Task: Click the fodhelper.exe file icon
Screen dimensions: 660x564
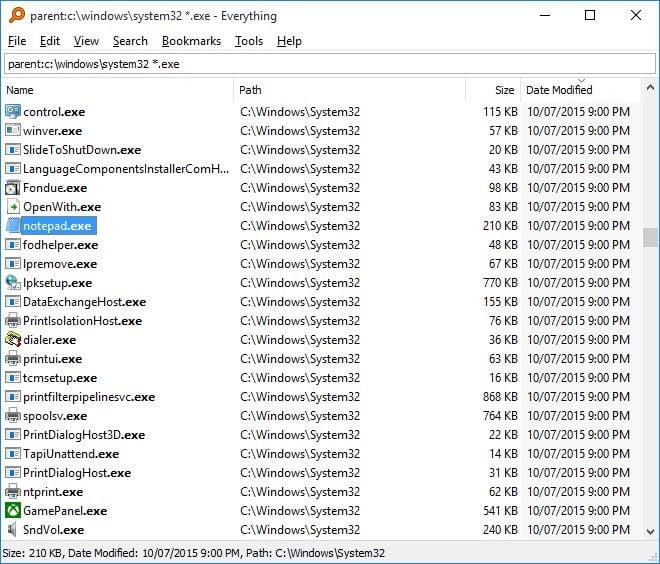Action: pos(13,245)
